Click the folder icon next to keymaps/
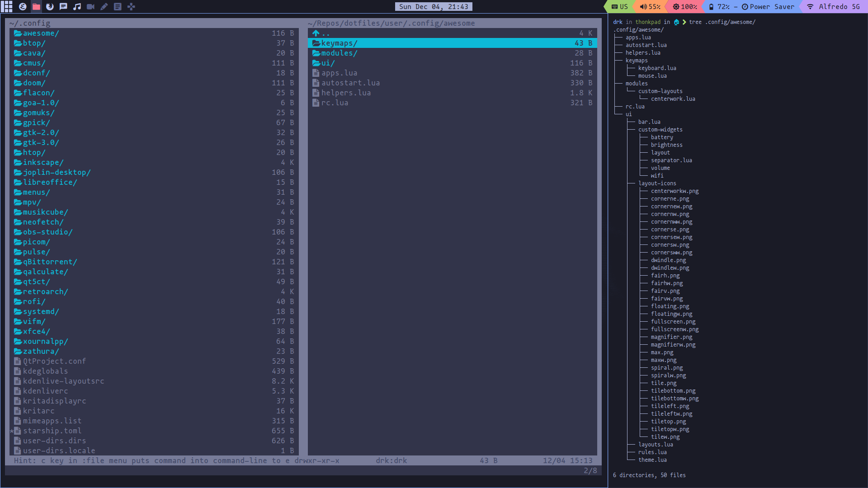This screenshot has width=868, height=488. tap(316, 43)
